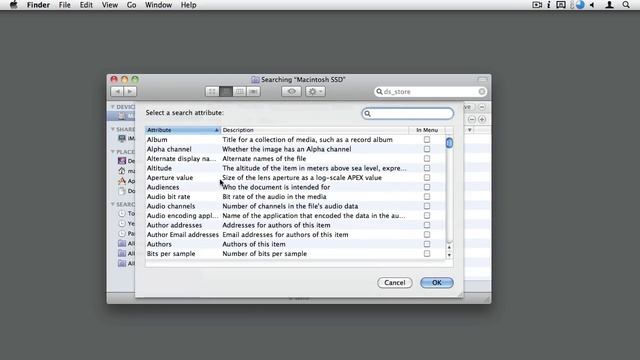Collapse the PLACES sidebar section
Screen dimensions: 640x360
pyautogui.click(x=113, y=151)
